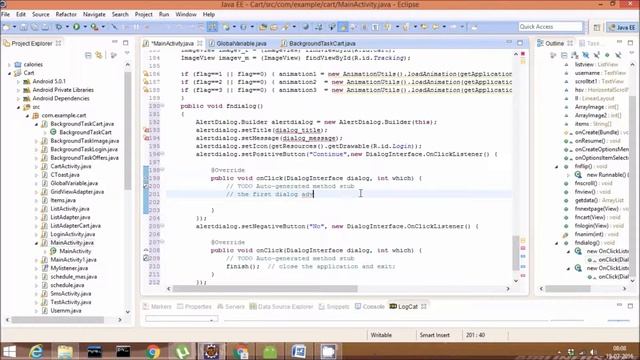Open the Data Source Explorer tab

(281, 307)
